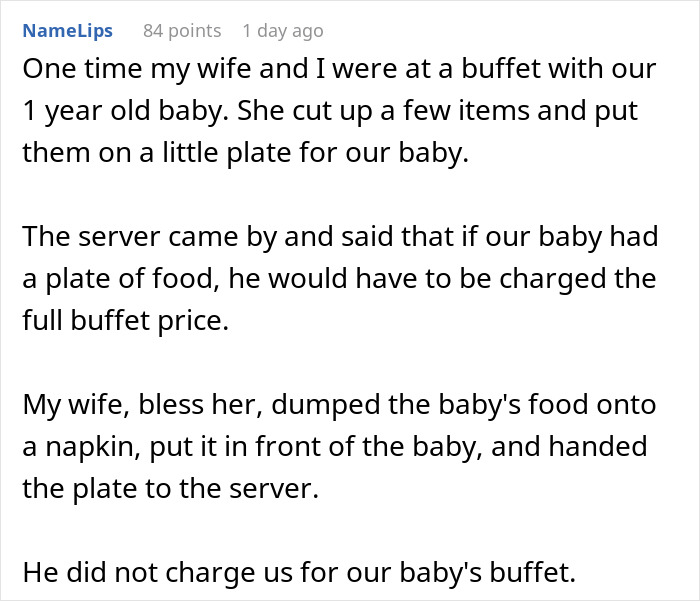The width and height of the screenshot is (700, 601).
Task: Open the NameLips user profile link
Action: click(x=68, y=30)
